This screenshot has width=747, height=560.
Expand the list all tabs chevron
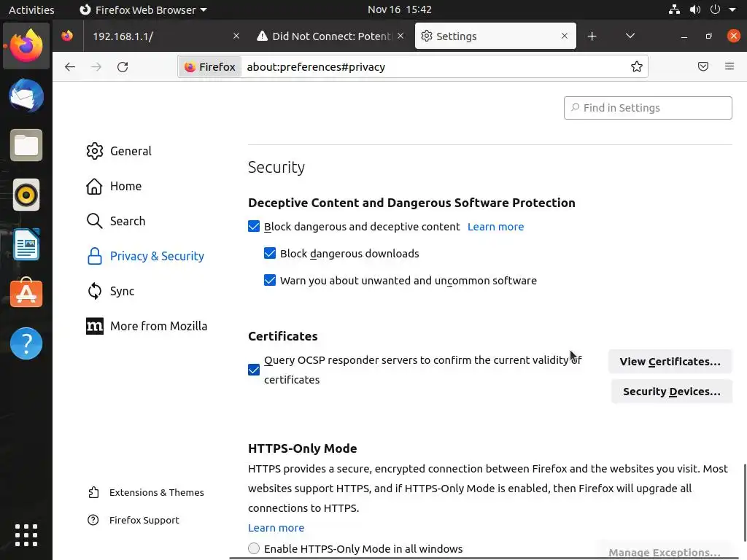630,36
